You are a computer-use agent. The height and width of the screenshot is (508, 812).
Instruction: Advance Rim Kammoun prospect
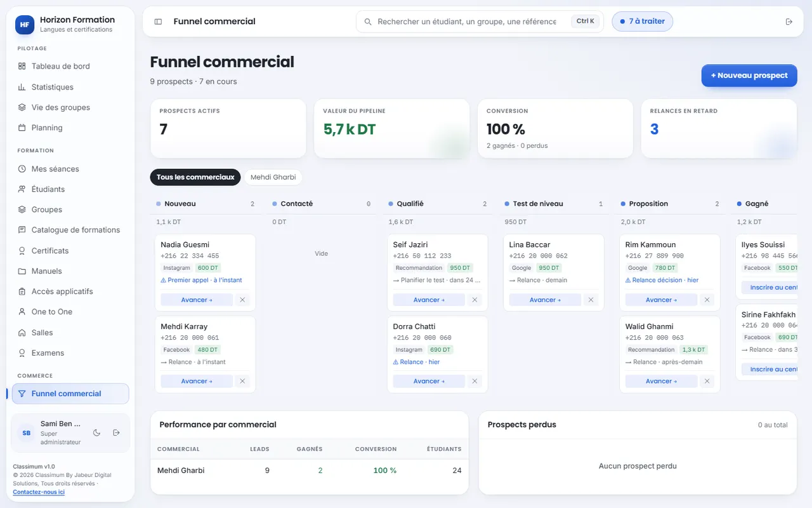661,300
